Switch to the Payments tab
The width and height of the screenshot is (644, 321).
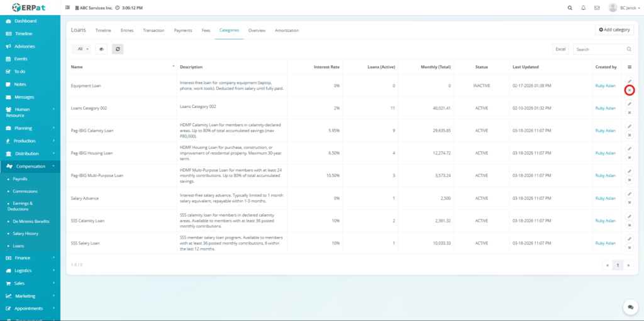(x=183, y=30)
